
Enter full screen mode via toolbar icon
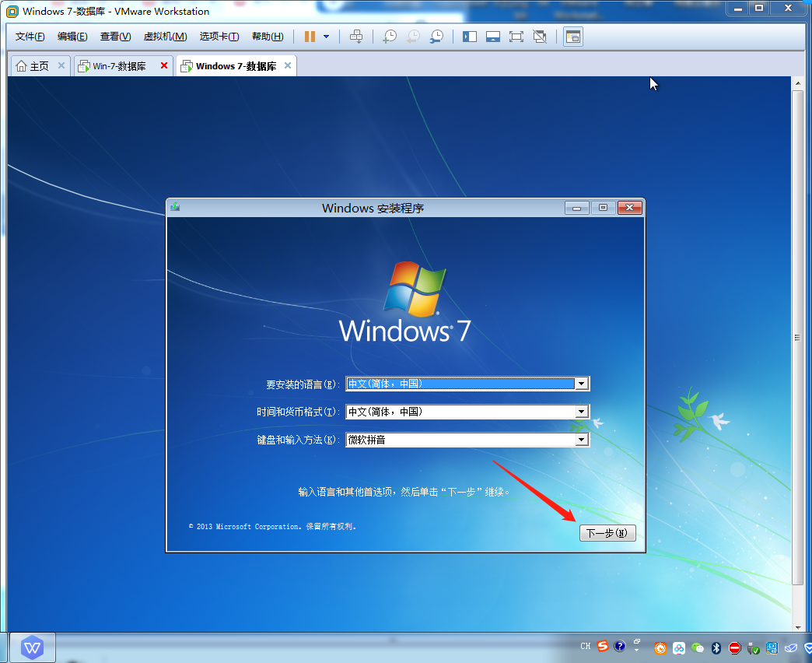click(x=516, y=37)
